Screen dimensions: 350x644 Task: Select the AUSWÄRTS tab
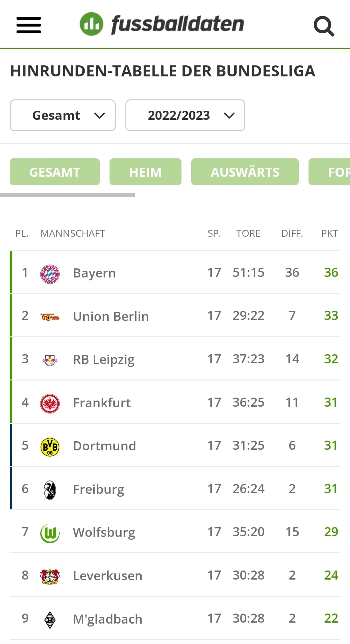(x=245, y=172)
